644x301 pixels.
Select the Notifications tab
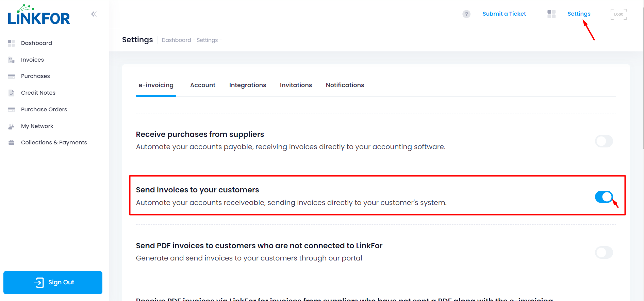coord(345,85)
